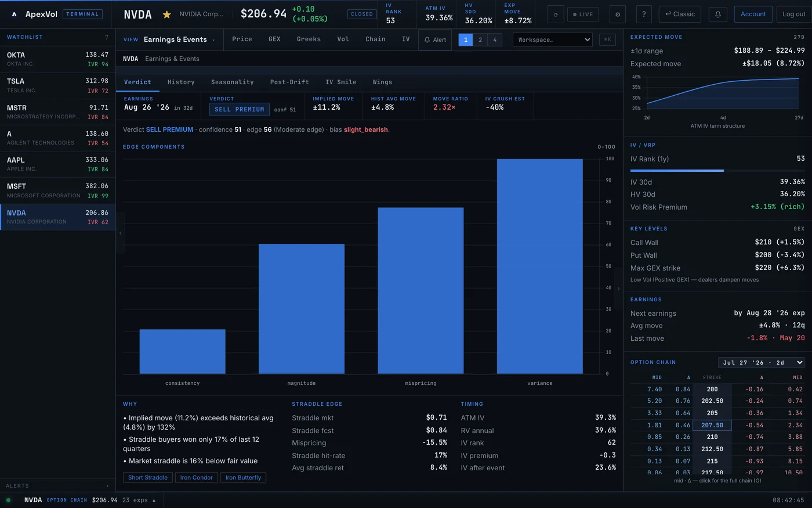
Task: Click the magnitude bar in the chart
Action: coord(302,308)
